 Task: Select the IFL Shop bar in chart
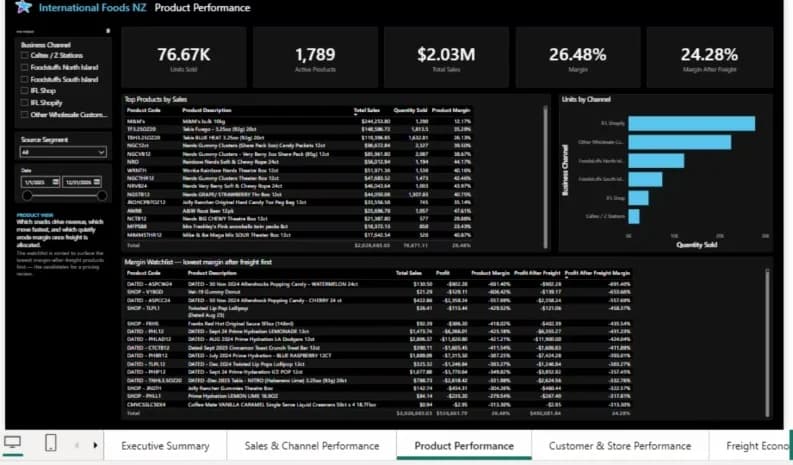point(638,198)
